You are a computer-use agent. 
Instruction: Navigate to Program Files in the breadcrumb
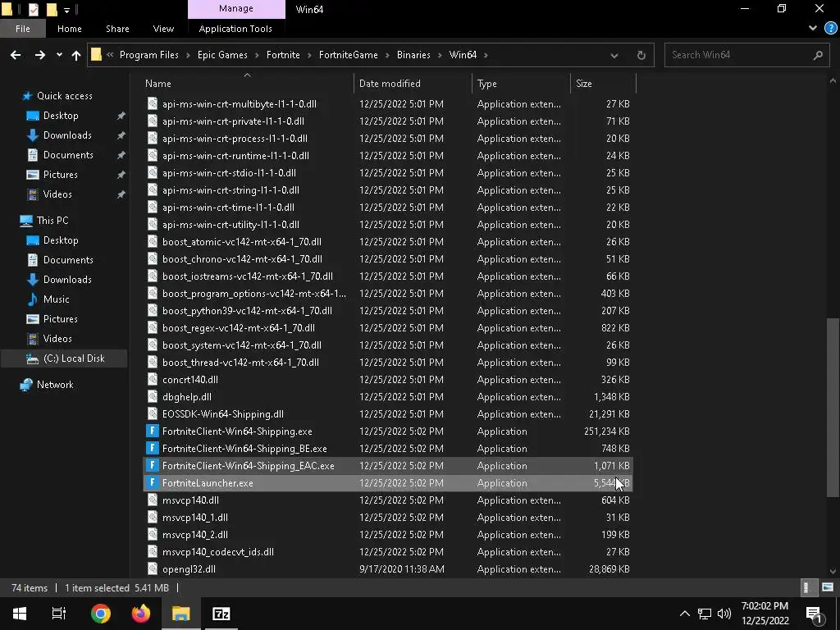coord(149,55)
